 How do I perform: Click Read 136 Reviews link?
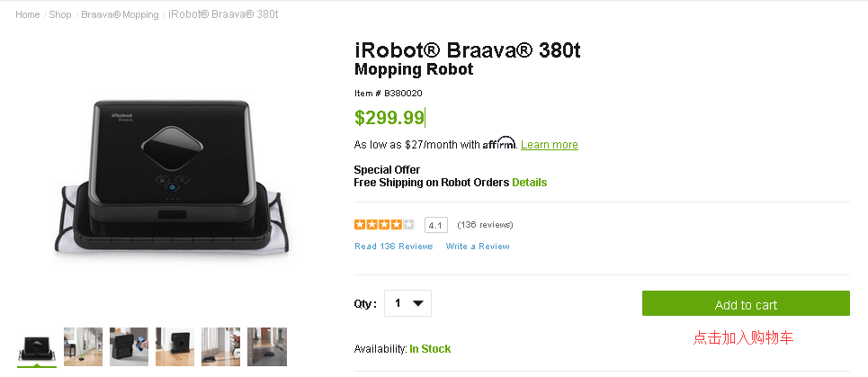393,247
